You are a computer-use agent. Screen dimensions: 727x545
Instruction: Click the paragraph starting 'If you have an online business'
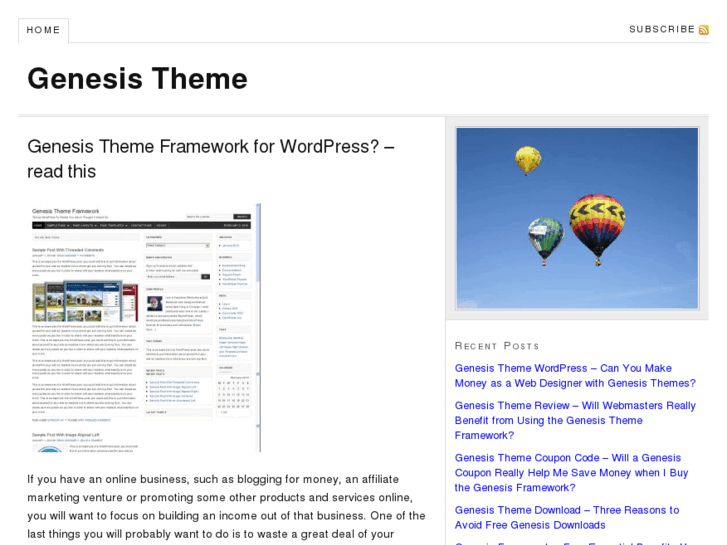pos(226,507)
